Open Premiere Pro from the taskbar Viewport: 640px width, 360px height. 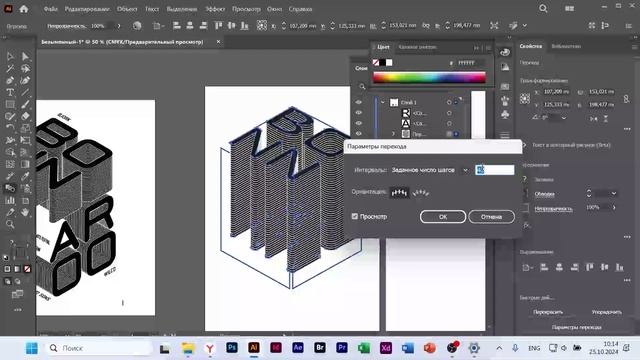point(342,348)
